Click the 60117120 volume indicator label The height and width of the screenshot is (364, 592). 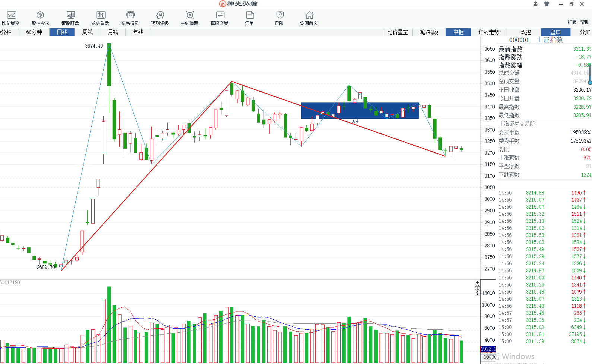pyautogui.click(x=10, y=282)
